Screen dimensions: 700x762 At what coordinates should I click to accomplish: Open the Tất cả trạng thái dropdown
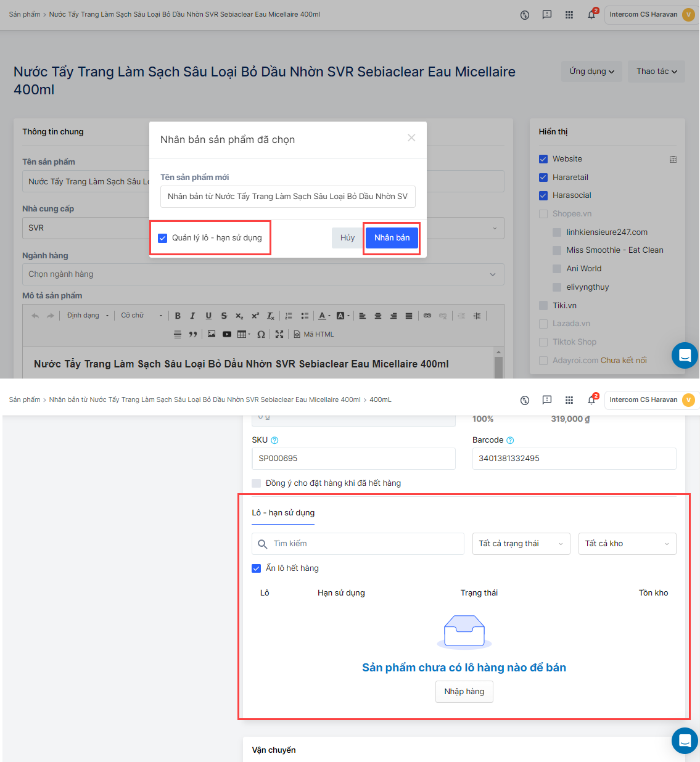pos(521,544)
